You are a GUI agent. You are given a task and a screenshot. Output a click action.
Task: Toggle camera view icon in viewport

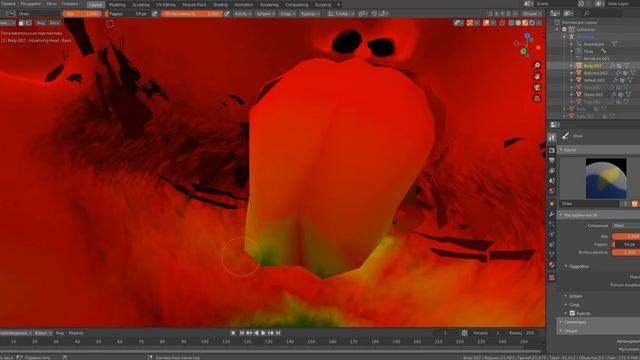point(537,87)
